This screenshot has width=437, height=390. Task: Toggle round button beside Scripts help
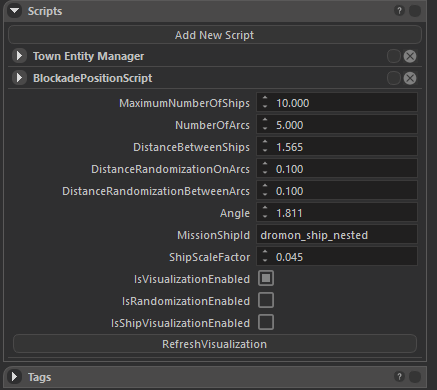pyautogui.click(x=415, y=11)
